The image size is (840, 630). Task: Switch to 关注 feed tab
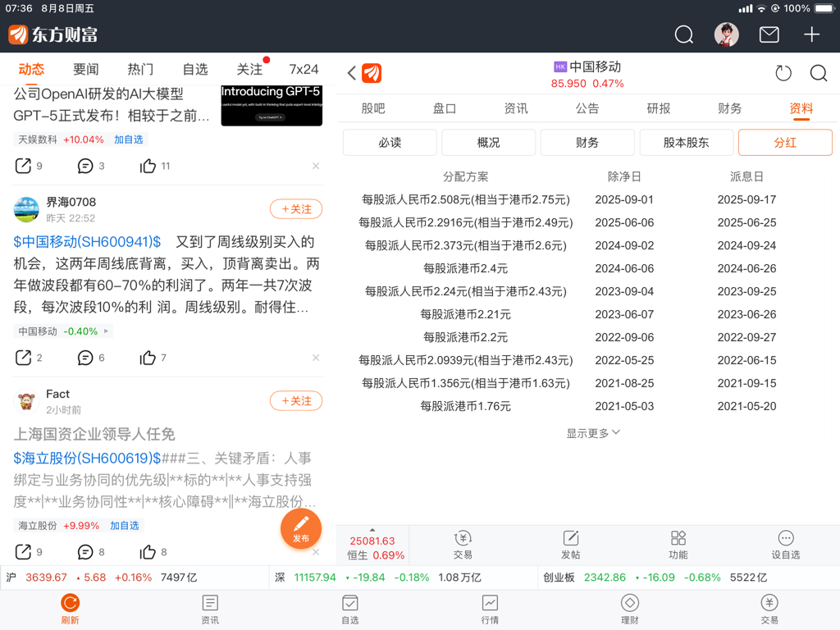click(x=249, y=69)
